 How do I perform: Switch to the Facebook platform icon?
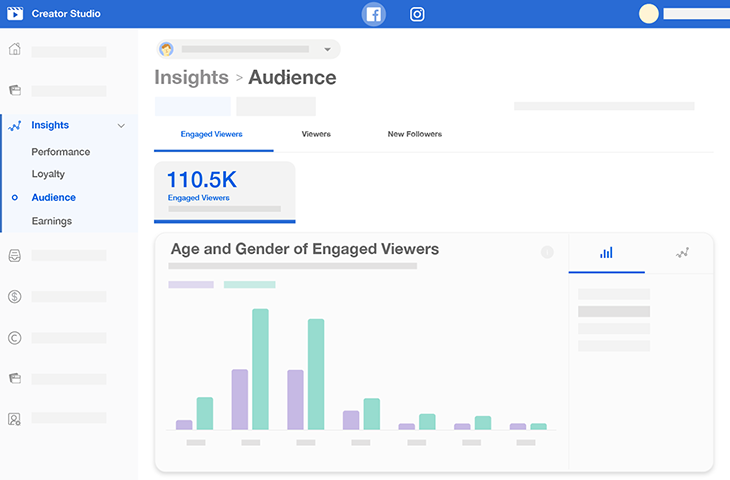(373, 14)
